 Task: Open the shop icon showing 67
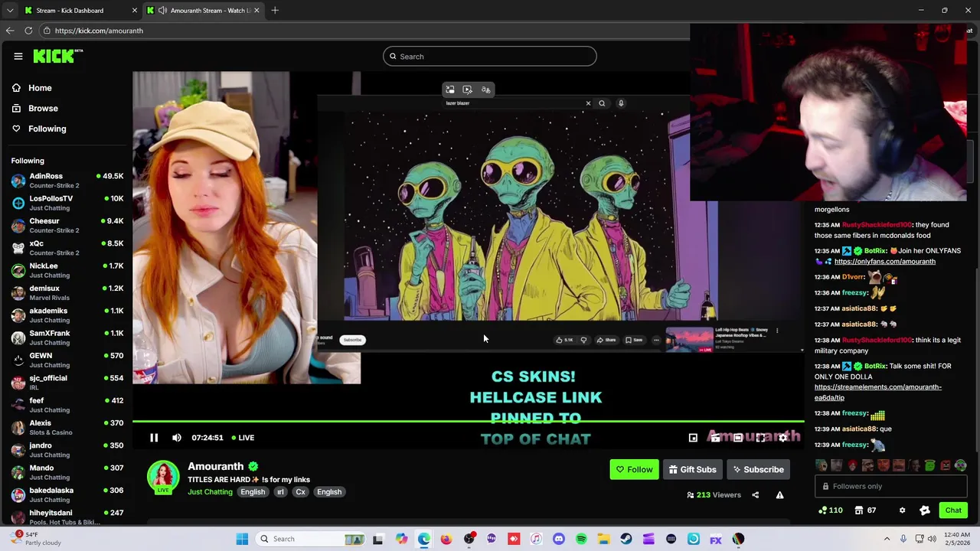865,510
